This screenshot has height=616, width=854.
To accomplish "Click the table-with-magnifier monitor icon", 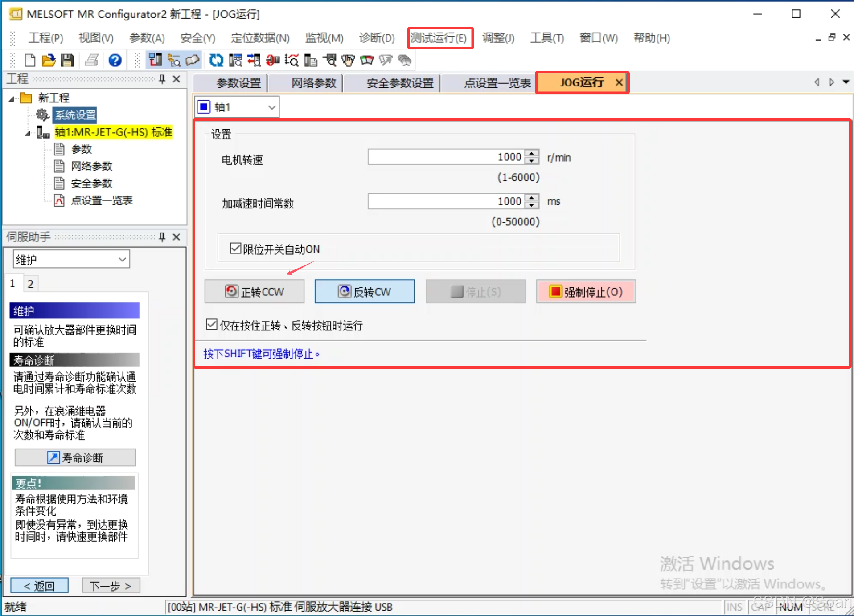I will (x=235, y=60).
